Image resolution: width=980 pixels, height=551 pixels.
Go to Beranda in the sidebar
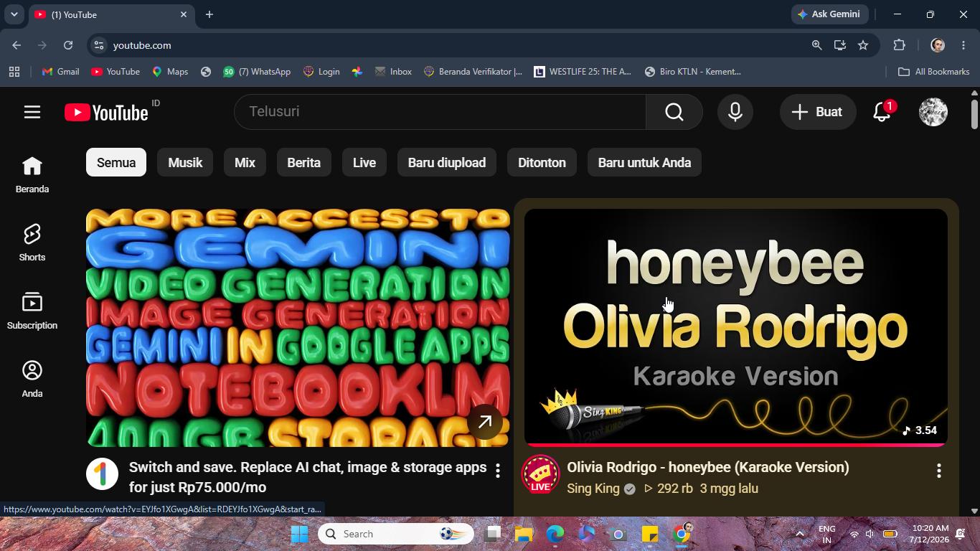tap(32, 174)
